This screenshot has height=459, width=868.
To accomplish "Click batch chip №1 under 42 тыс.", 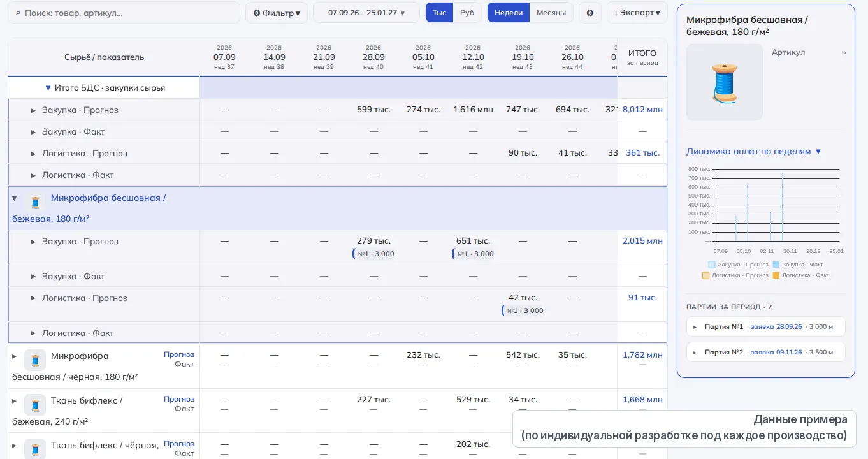I will [x=524, y=310].
